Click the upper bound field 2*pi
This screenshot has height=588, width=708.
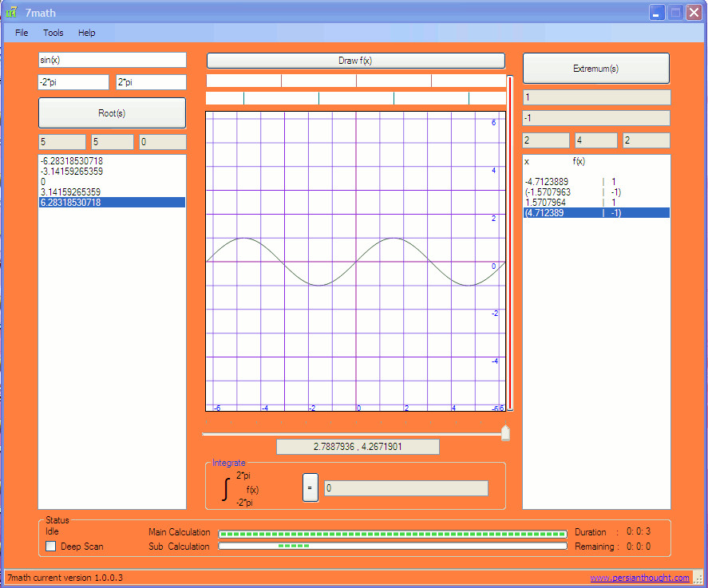tap(152, 82)
